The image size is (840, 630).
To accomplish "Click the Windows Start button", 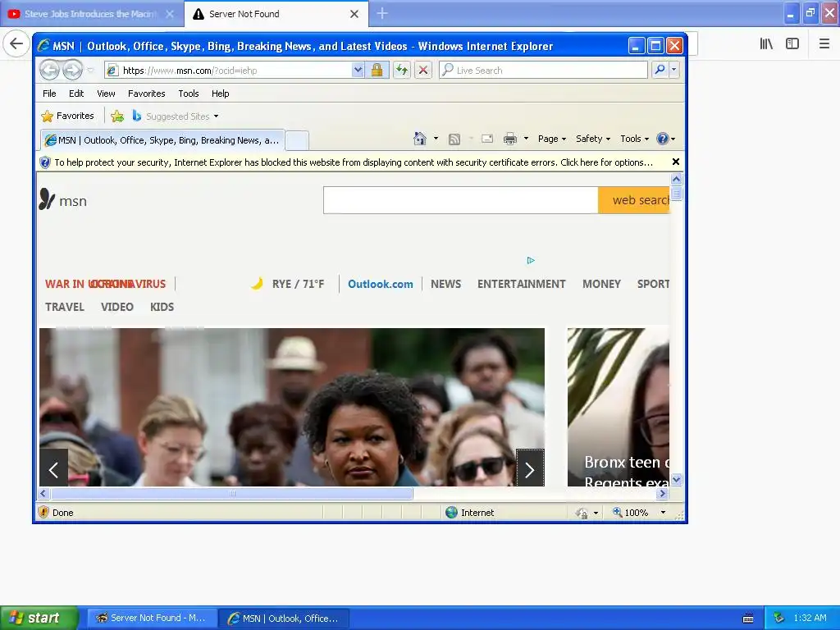I will tap(39, 618).
